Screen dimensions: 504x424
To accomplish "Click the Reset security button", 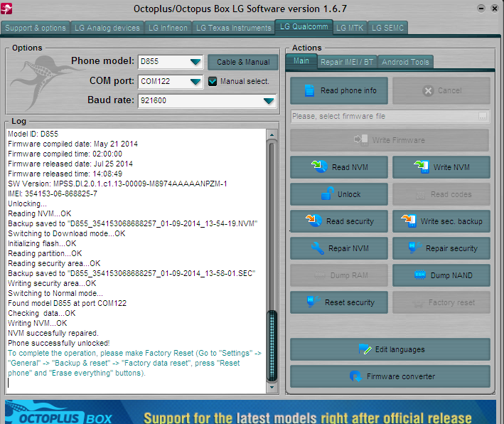I will coord(339,302).
